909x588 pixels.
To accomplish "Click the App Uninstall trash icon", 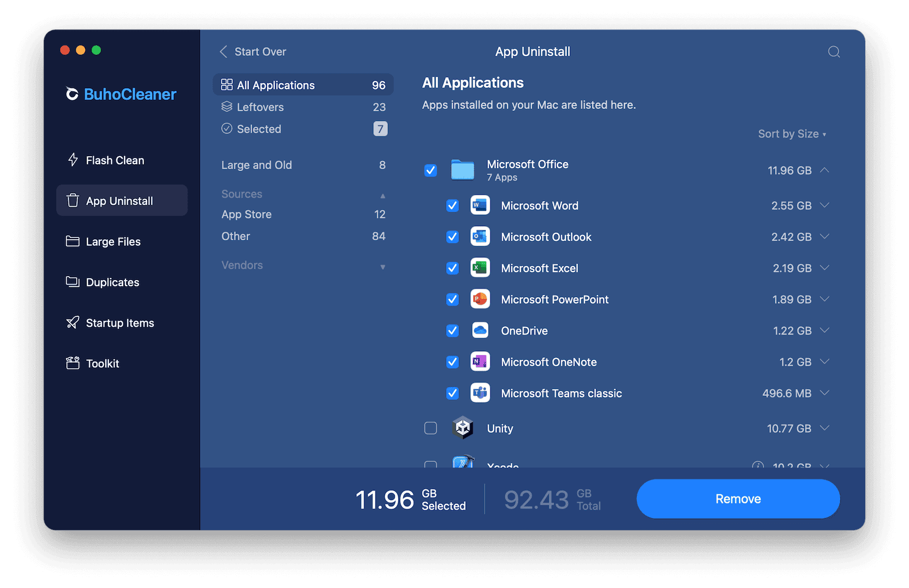I will point(73,201).
